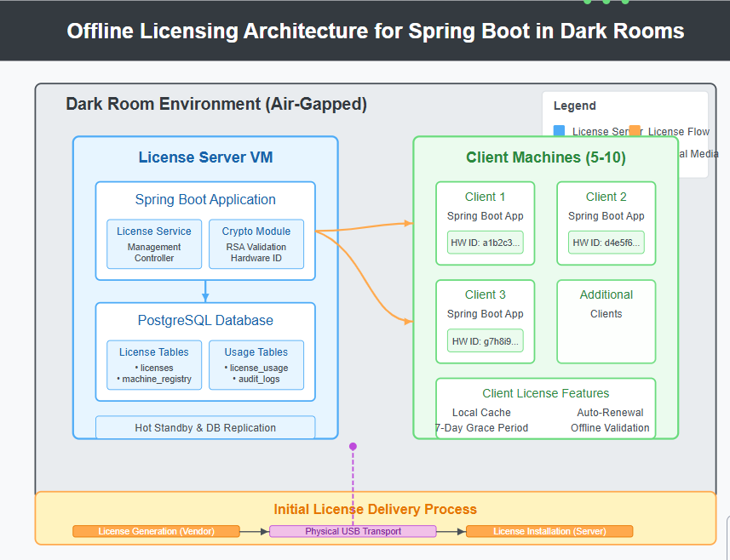Click the blue License Server legend swatch

[x=558, y=131]
